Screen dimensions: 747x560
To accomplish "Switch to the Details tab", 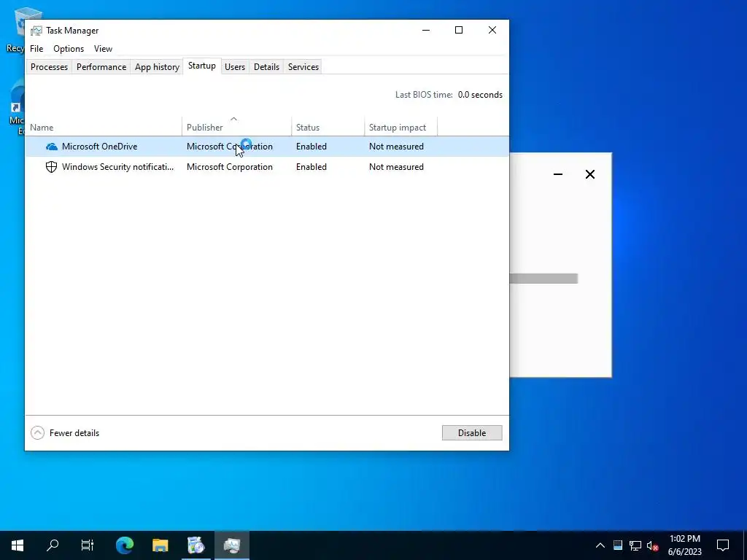I will (x=266, y=67).
